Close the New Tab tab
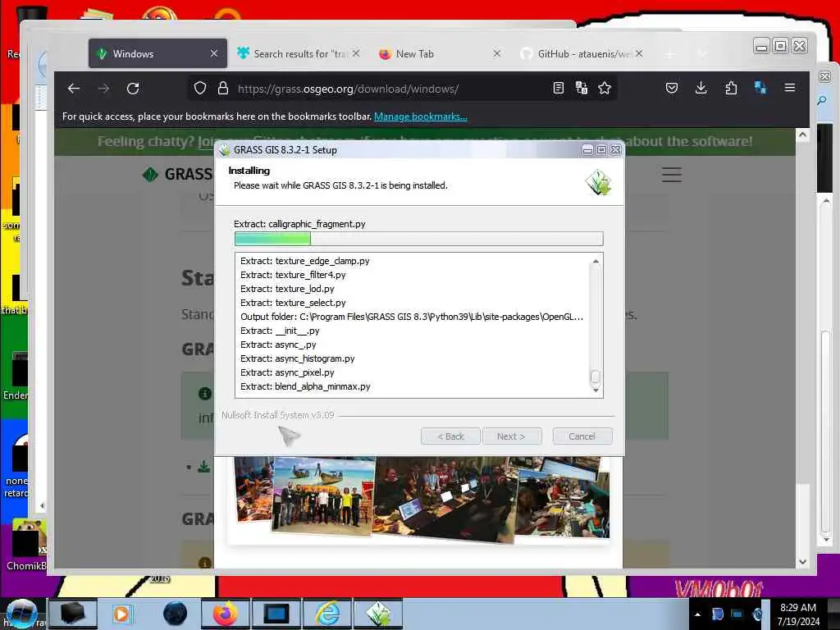 pos(496,53)
